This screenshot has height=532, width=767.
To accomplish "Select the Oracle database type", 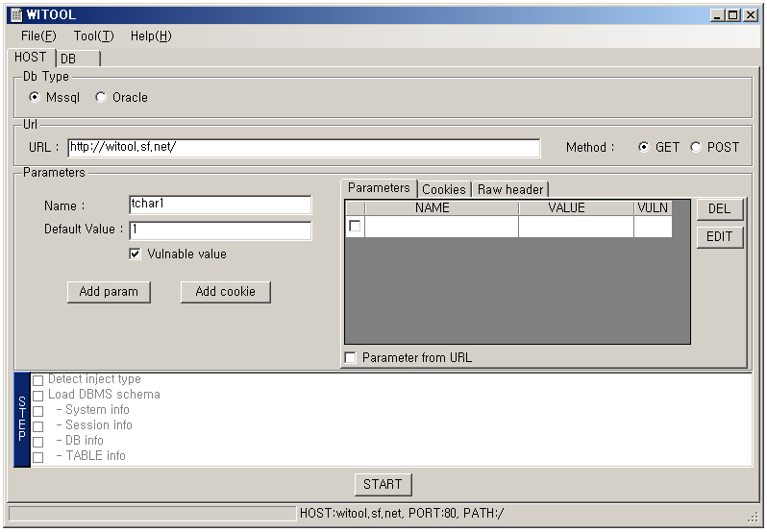I will (x=101, y=97).
